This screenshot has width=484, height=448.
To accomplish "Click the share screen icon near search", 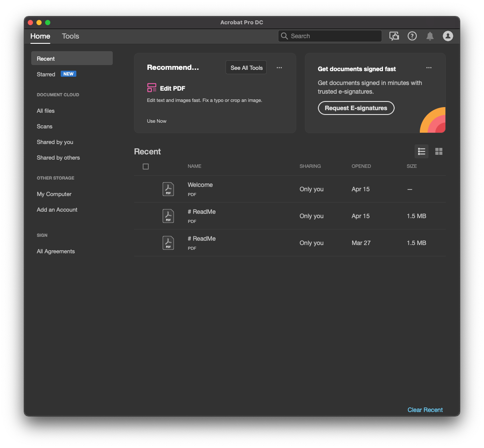I will [394, 36].
